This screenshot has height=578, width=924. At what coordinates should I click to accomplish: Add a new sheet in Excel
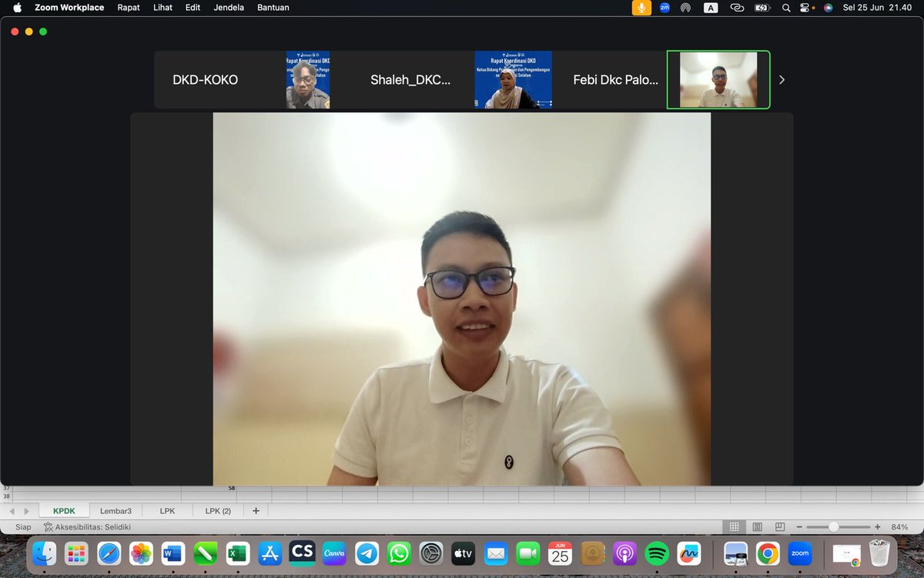click(256, 511)
